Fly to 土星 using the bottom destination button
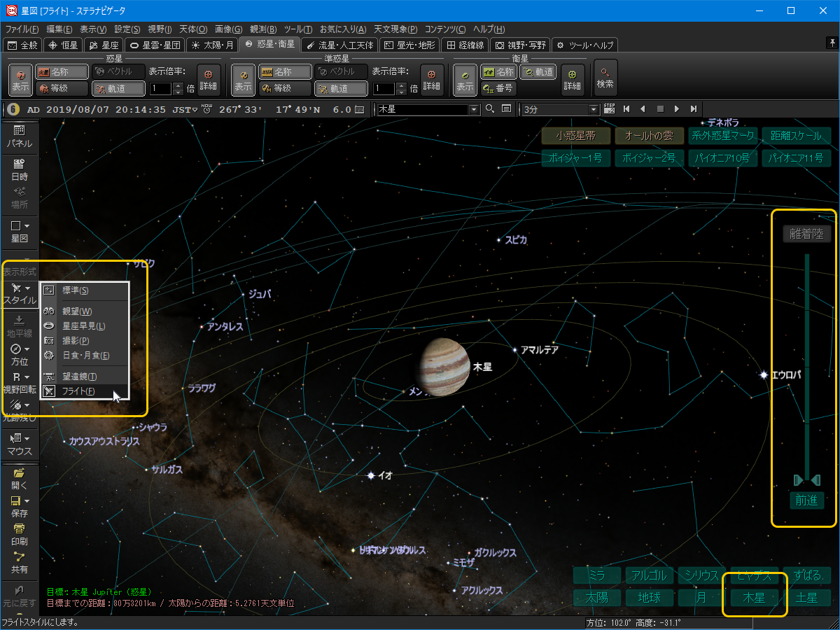 [806, 598]
